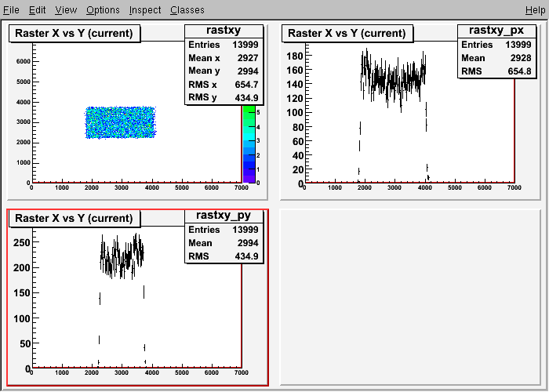Click RMS y value 434.9 in rastxy
This screenshot has width=549, height=392.
pyautogui.click(x=246, y=98)
